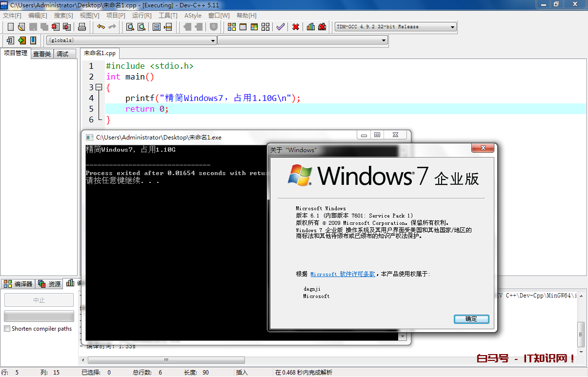The width and height of the screenshot is (588, 377).
Task: Collapse the code fold at line 3
Action: [99, 87]
